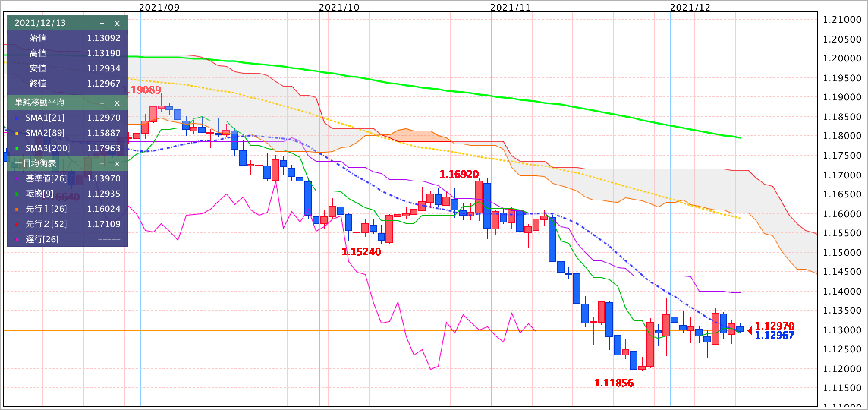Click the SMA2[89] label
868x410 pixels.
[45, 133]
